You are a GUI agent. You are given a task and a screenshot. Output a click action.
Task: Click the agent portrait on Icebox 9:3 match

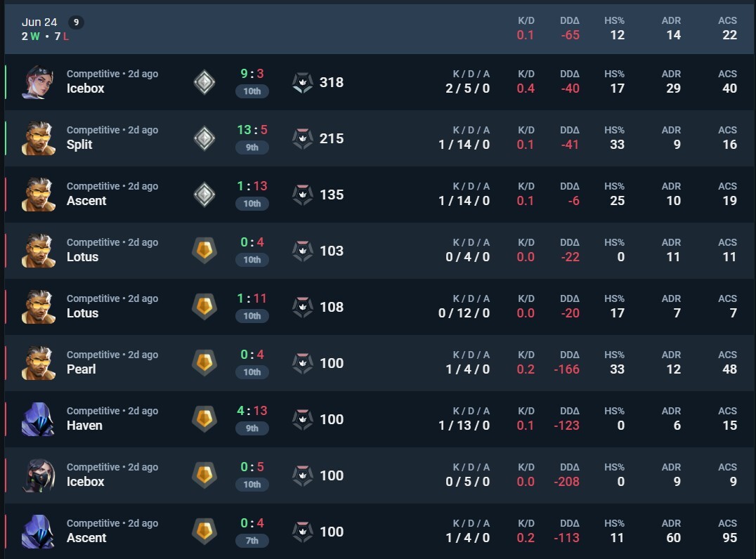point(38,82)
